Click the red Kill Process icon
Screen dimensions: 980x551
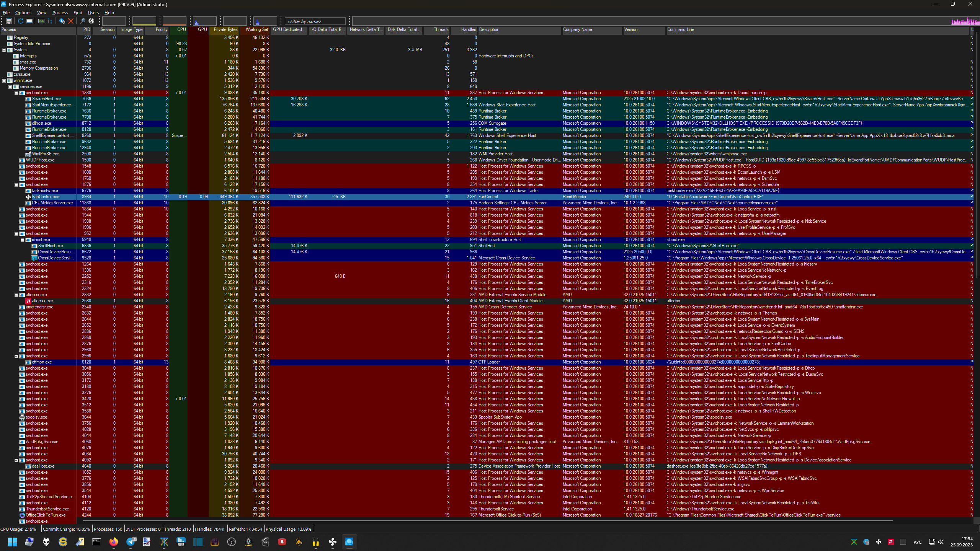point(71,21)
